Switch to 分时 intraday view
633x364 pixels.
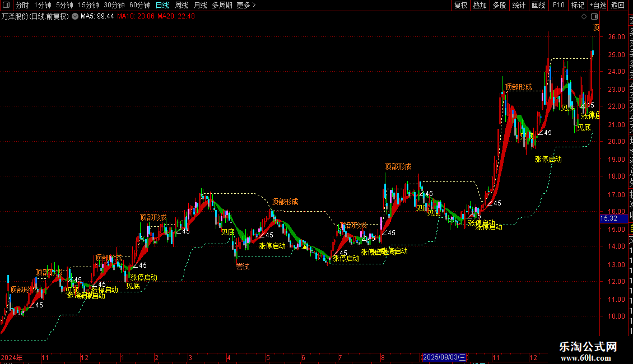(22, 5)
